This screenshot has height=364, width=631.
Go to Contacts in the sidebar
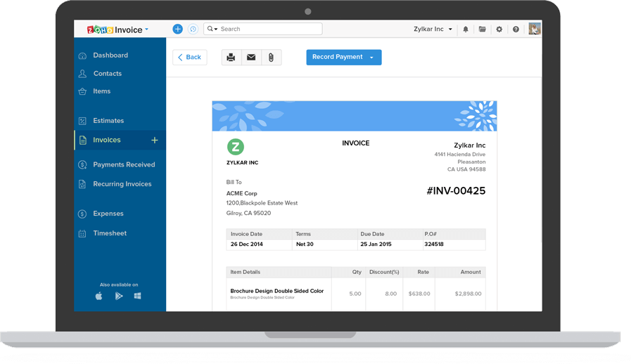pyautogui.click(x=108, y=73)
